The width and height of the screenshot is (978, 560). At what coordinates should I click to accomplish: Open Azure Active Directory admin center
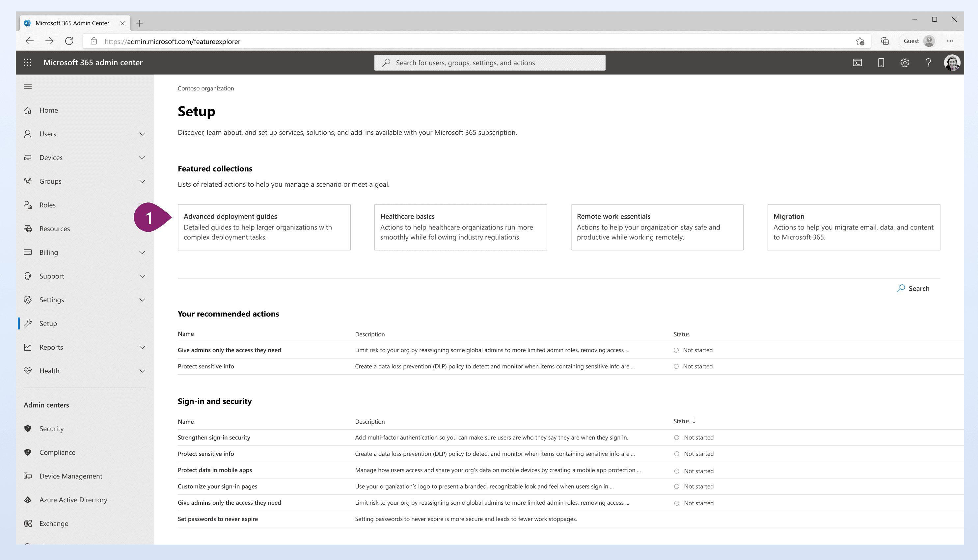[x=73, y=500]
